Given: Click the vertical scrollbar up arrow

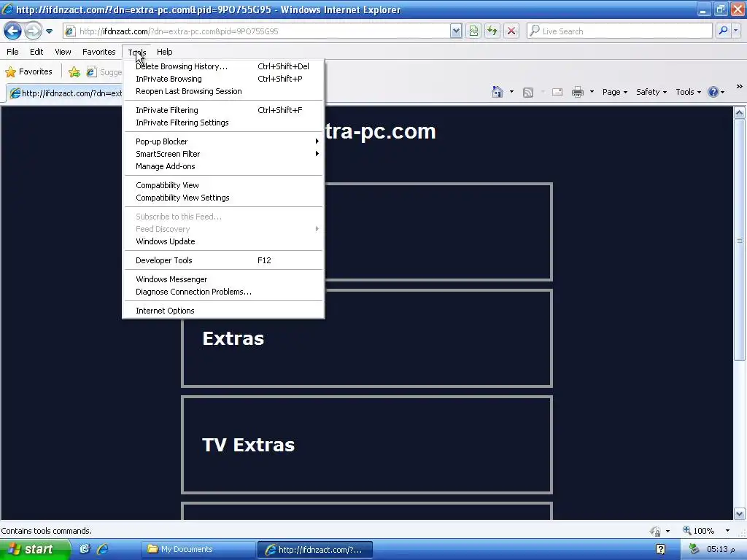Looking at the screenshot, I should [740, 113].
